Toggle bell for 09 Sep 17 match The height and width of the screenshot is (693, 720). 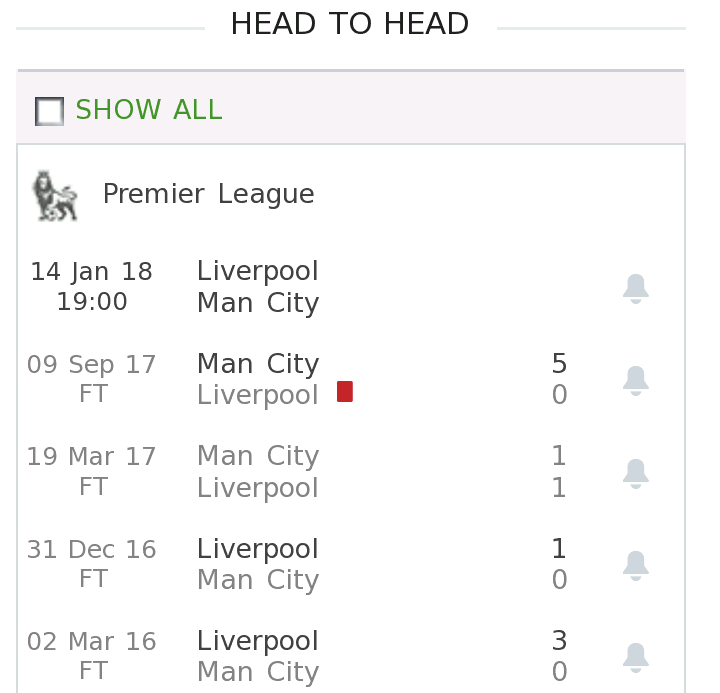[x=636, y=380]
